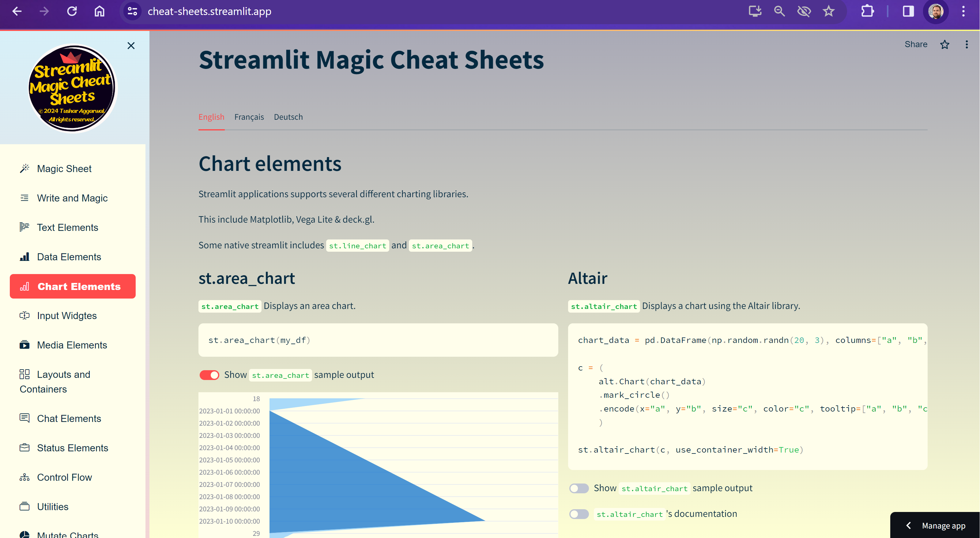Select the English language tab
The height and width of the screenshot is (538, 980).
[211, 117]
